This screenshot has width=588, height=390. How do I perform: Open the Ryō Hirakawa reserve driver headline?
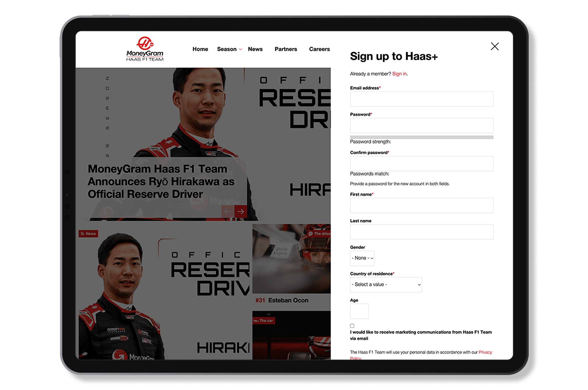pyautogui.click(x=161, y=181)
